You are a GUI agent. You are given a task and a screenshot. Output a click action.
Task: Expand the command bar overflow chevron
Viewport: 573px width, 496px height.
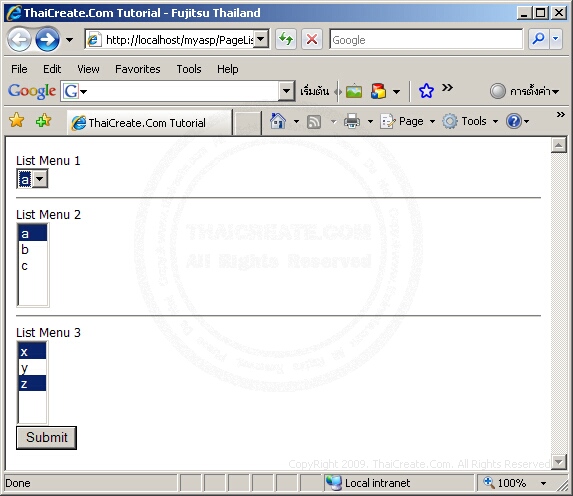click(x=560, y=115)
